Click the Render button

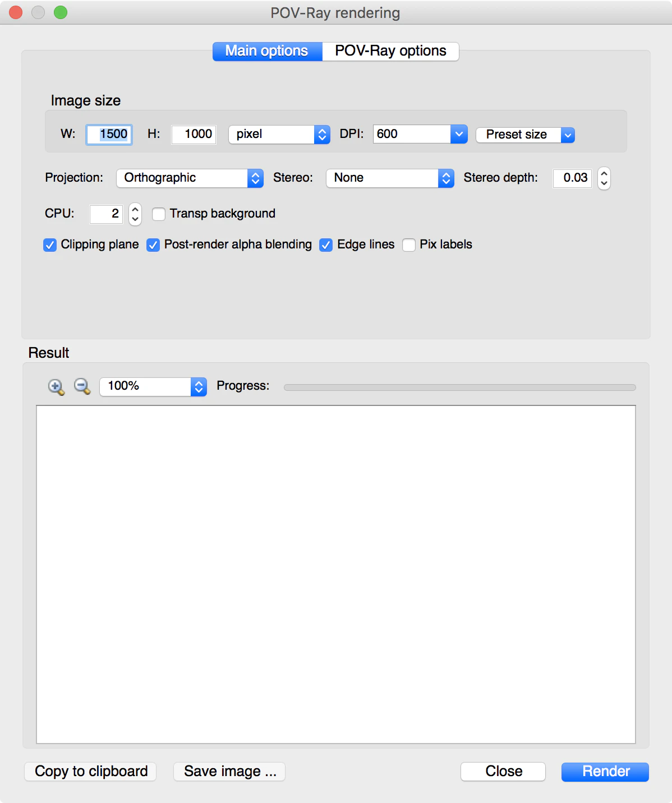point(605,772)
